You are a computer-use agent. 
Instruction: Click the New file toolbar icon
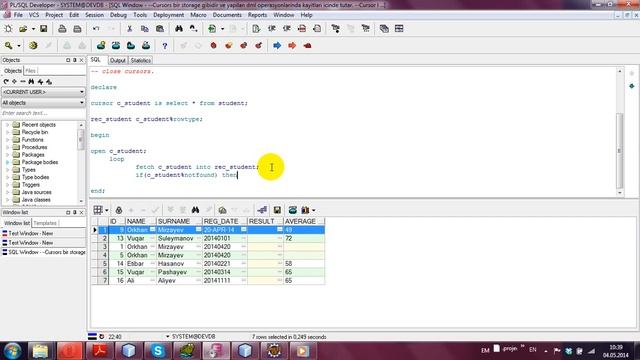(x=8, y=29)
